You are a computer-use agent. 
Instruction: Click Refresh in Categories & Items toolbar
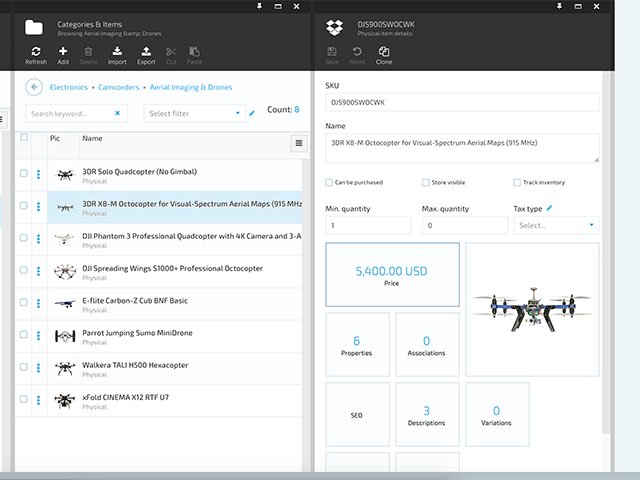36,56
